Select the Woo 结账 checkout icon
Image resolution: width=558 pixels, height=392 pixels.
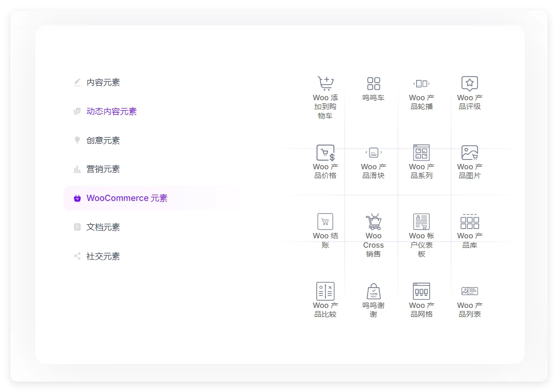point(325,222)
